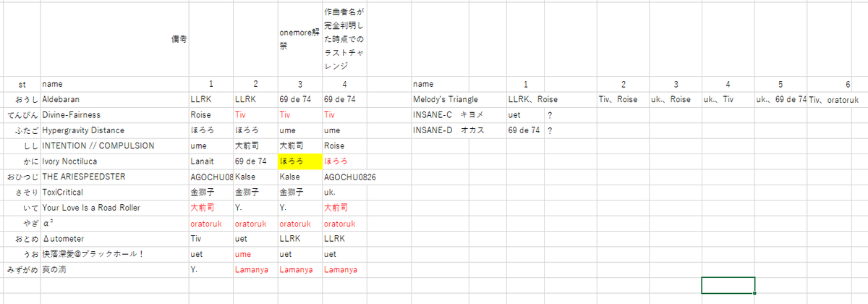Select the ふたご sign cell
The image size is (868, 304).
[x=21, y=130]
